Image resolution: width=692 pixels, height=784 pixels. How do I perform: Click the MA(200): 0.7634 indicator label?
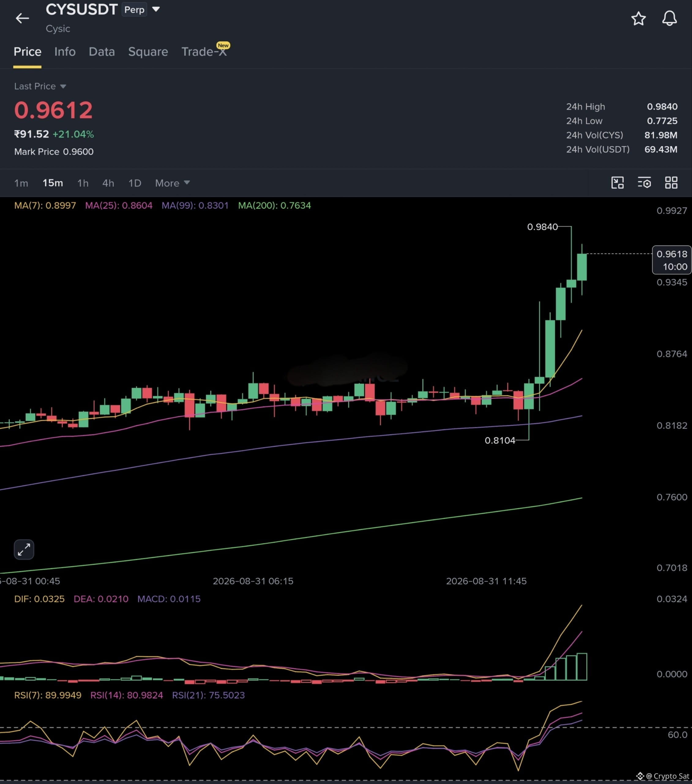click(275, 205)
